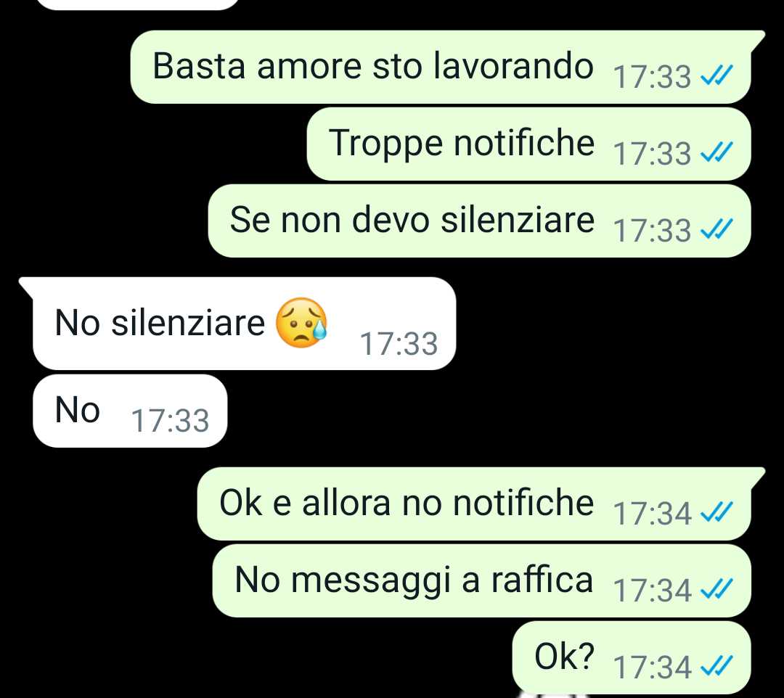The width and height of the screenshot is (784, 698).
Task: Tap read receipt ticks on "Ok e allora" message
Action: [x=716, y=512]
